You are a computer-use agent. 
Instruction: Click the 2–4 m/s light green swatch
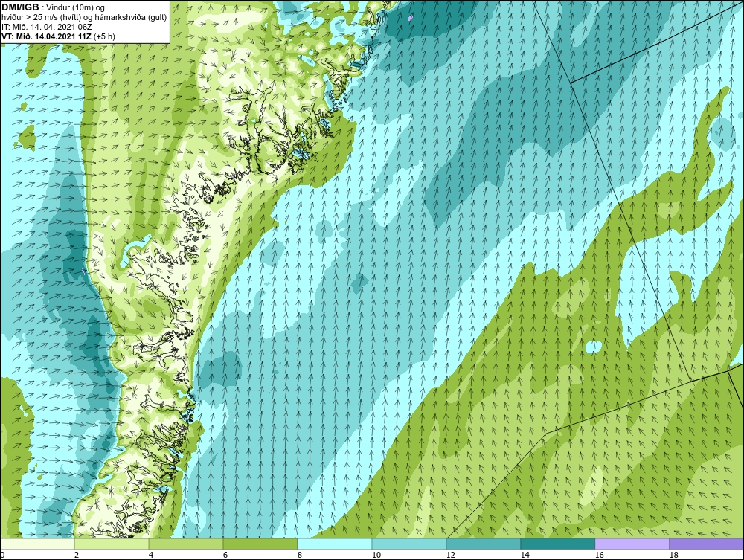(112, 544)
